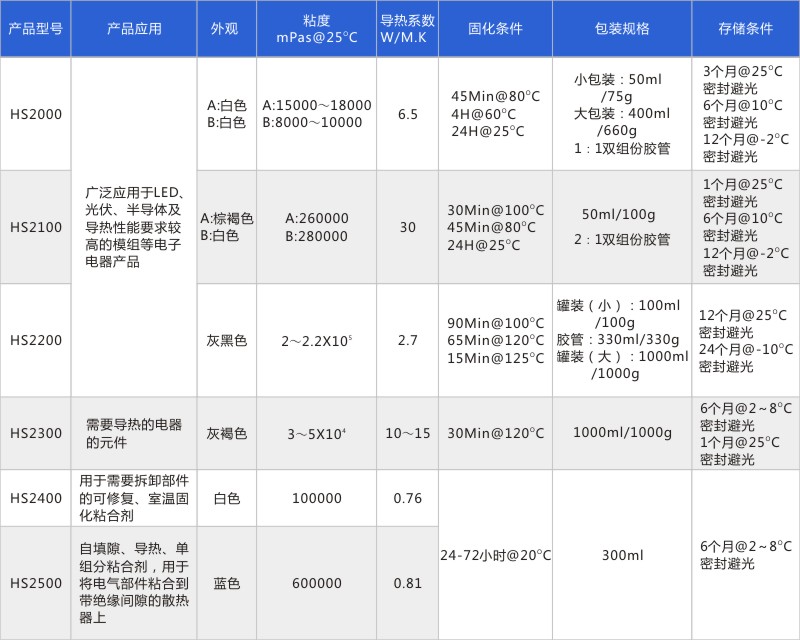
Task: Select the 300ml packaging cell
Action: coord(621,555)
